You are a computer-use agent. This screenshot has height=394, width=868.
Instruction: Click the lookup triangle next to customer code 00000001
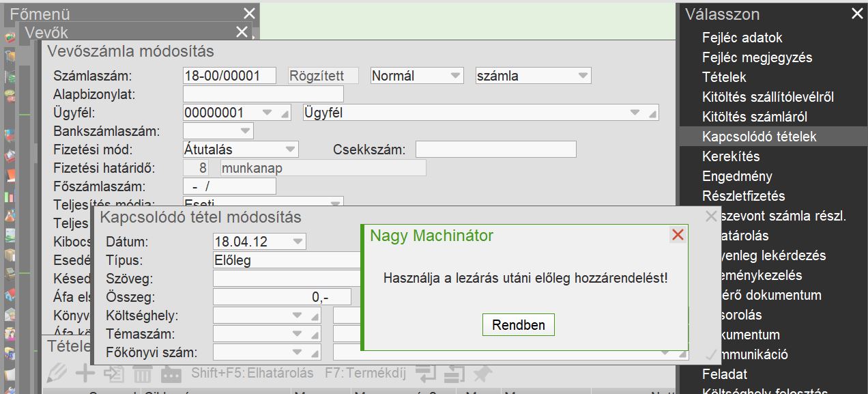pyautogui.click(x=285, y=113)
